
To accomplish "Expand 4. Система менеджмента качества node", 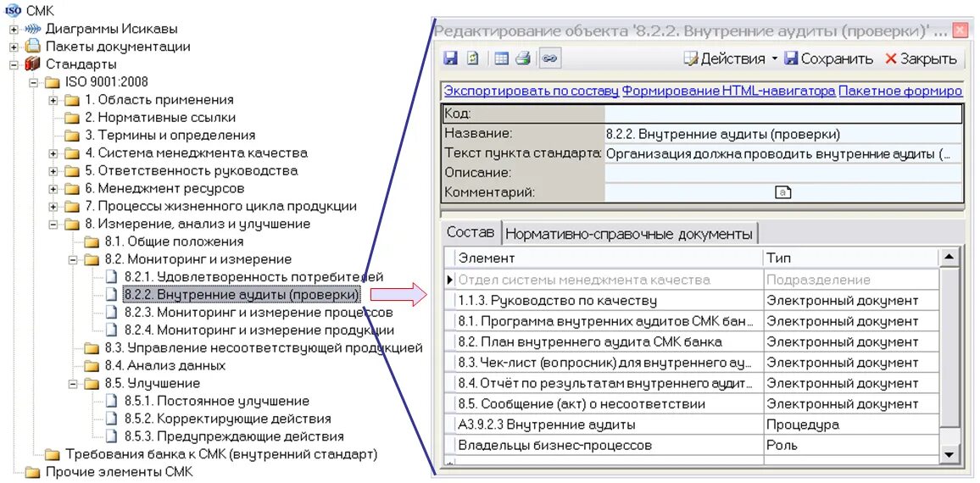I will pos(53,153).
